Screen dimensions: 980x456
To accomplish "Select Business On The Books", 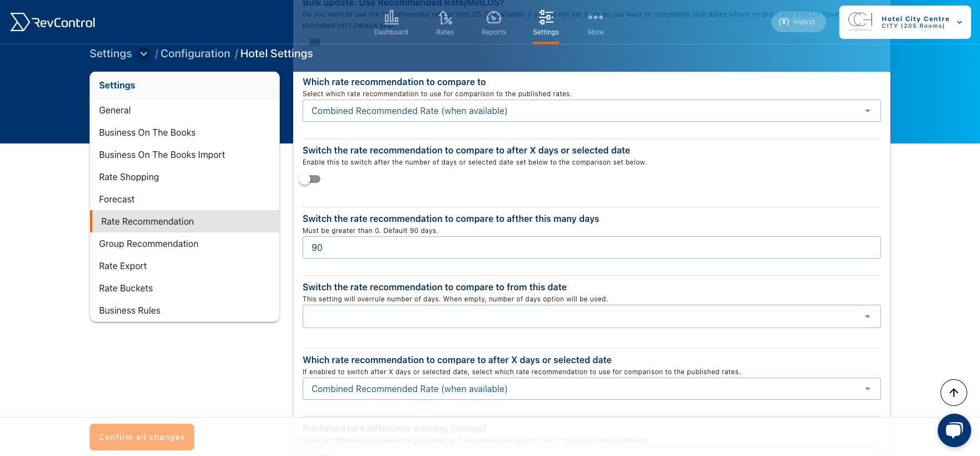I will coord(185,132).
